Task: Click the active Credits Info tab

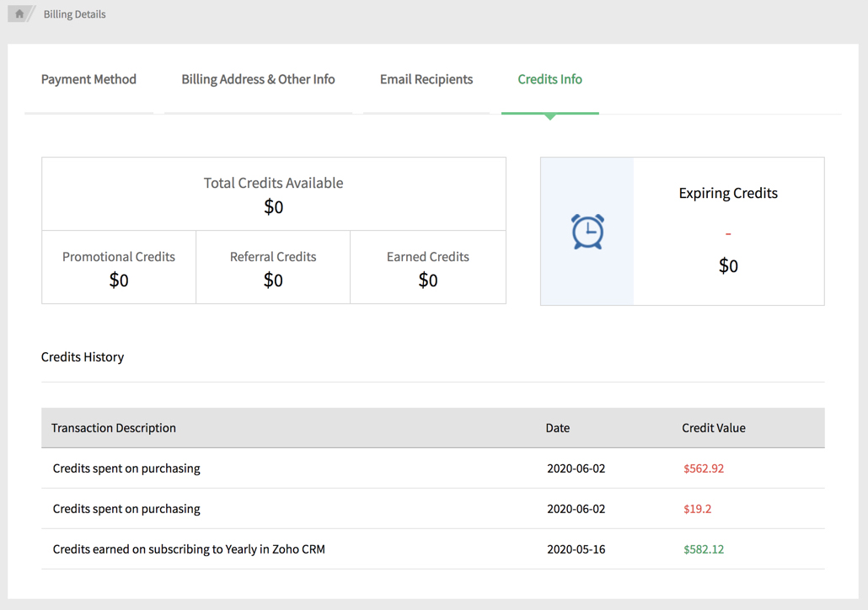Action: 549,78
